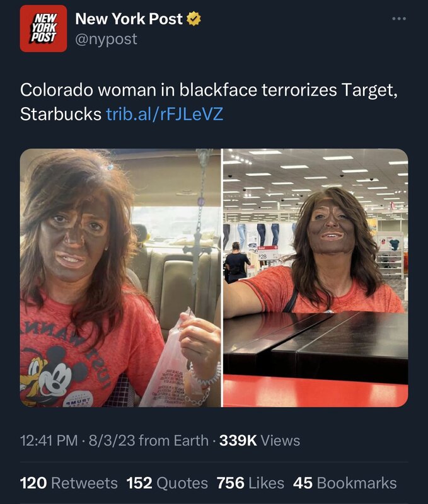Open the left car selfie photo
Image resolution: width=428 pixels, height=504 pixels.
tap(120, 278)
